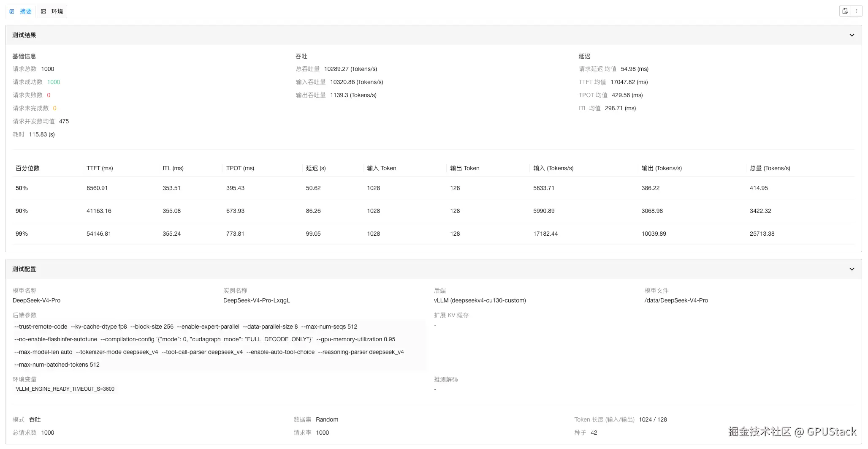Click latency cell 99.05 in 99% row
This screenshot has height=449, width=868.
[x=313, y=234]
